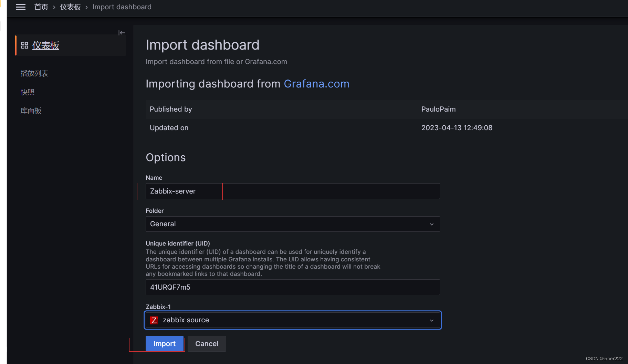The width and height of the screenshot is (628, 364).
Task: Click the Name field containing Zabbix-server
Action: (x=292, y=191)
